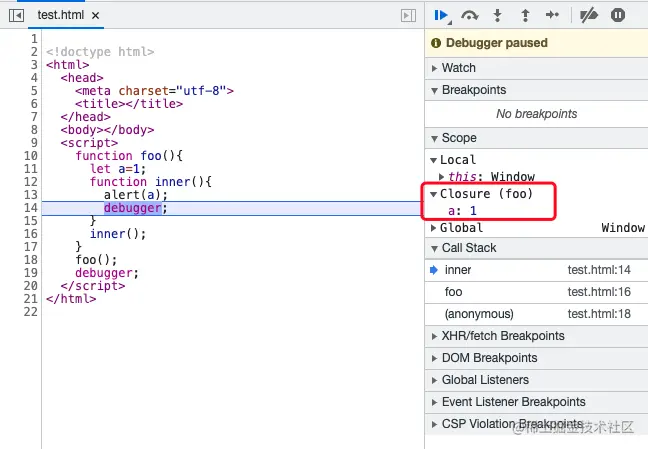This screenshot has height=449, width=648.
Task: Hide the file navigator sidebar
Action: pyautogui.click(x=17, y=16)
